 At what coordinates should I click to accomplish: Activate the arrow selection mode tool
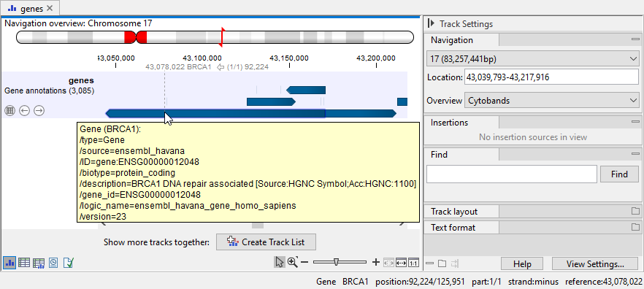pyautogui.click(x=280, y=262)
